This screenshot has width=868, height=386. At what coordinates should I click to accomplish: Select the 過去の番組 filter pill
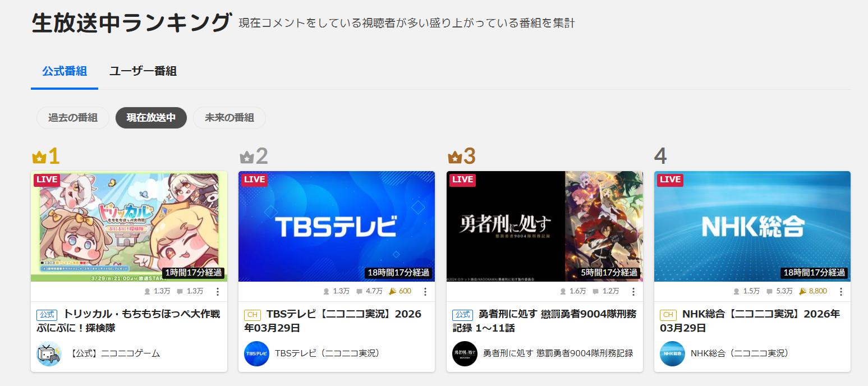pyautogui.click(x=73, y=118)
